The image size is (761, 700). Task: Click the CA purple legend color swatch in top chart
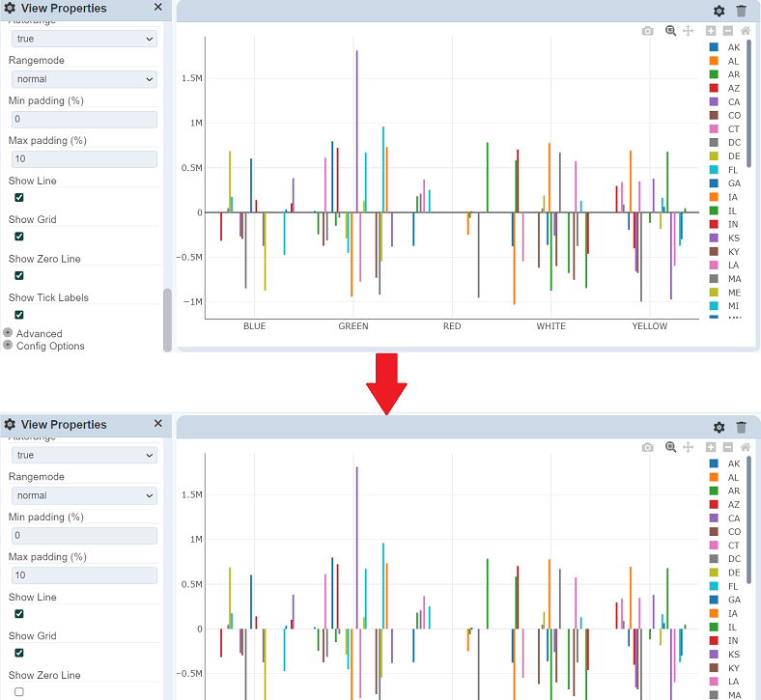pos(713,101)
